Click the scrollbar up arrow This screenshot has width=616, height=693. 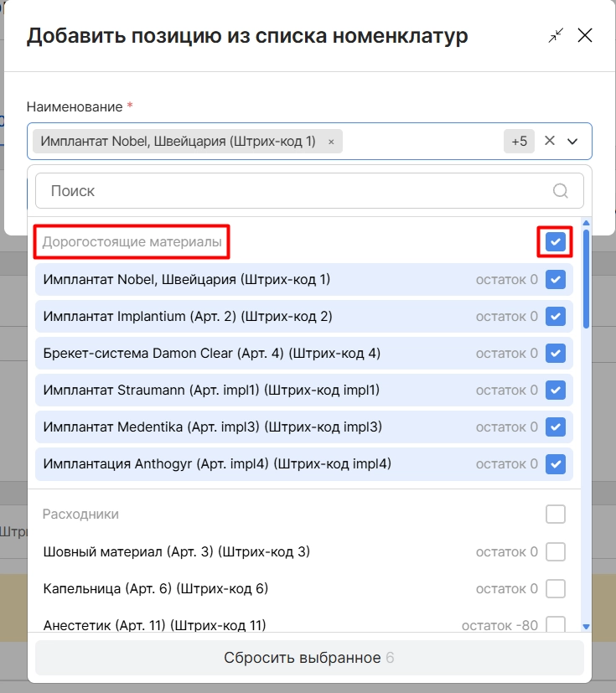point(587,223)
